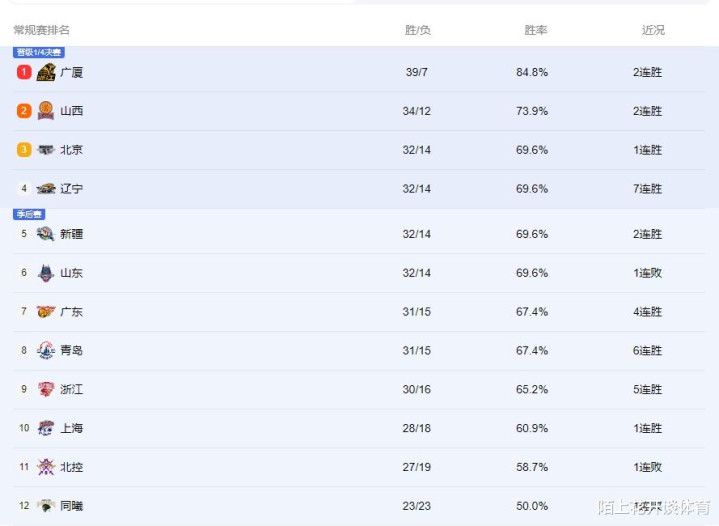Click the 晋级1/4决赛 blue tag

(38, 52)
